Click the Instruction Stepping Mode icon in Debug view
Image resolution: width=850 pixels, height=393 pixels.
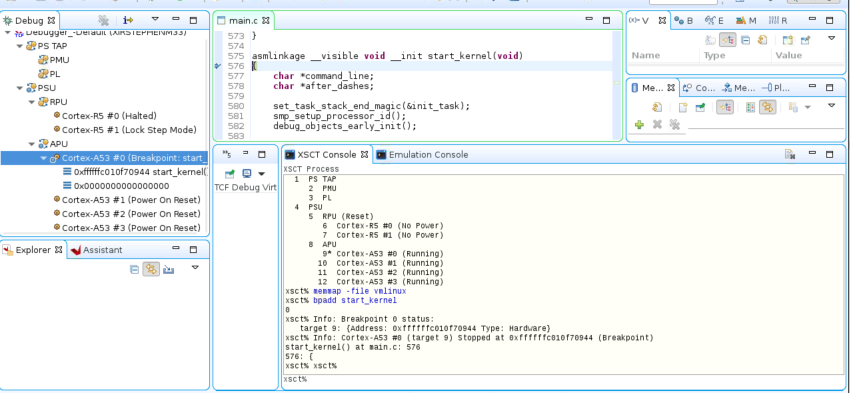pyautogui.click(x=128, y=20)
